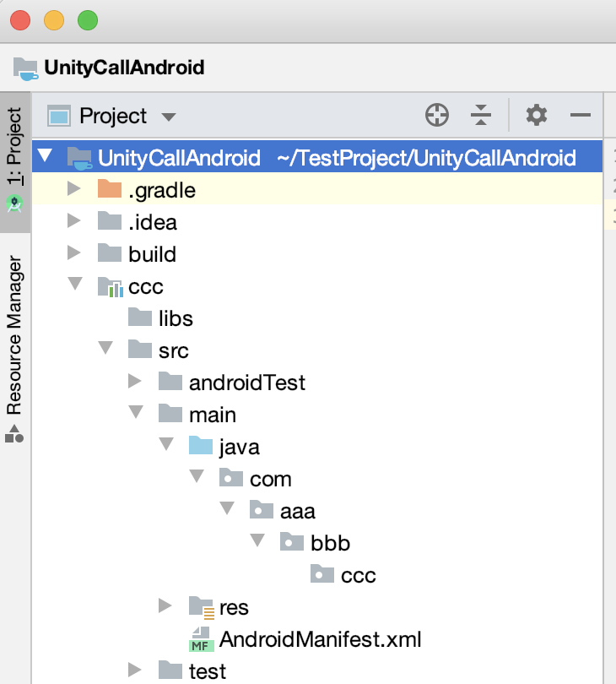
Task: Click the build folder icon
Action: (110, 252)
